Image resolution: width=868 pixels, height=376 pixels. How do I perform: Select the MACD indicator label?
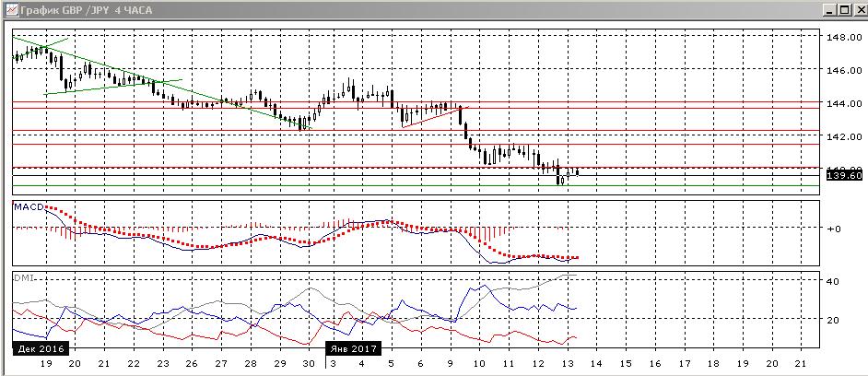[x=28, y=206]
